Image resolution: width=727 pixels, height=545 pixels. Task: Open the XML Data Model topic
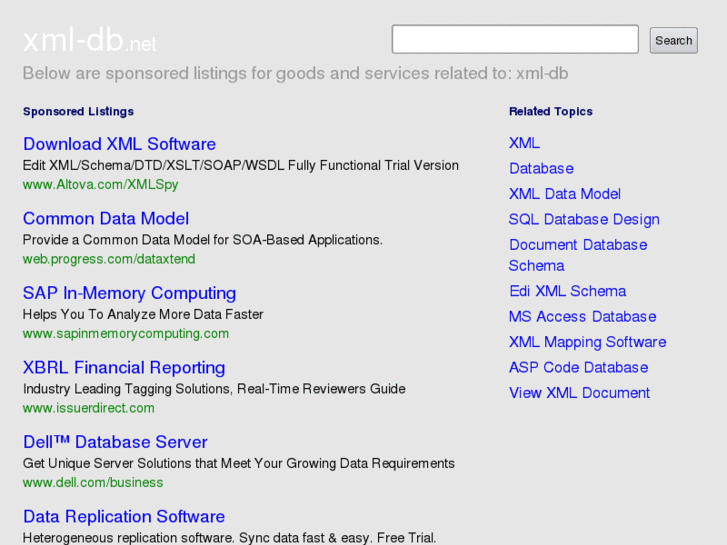565,194
